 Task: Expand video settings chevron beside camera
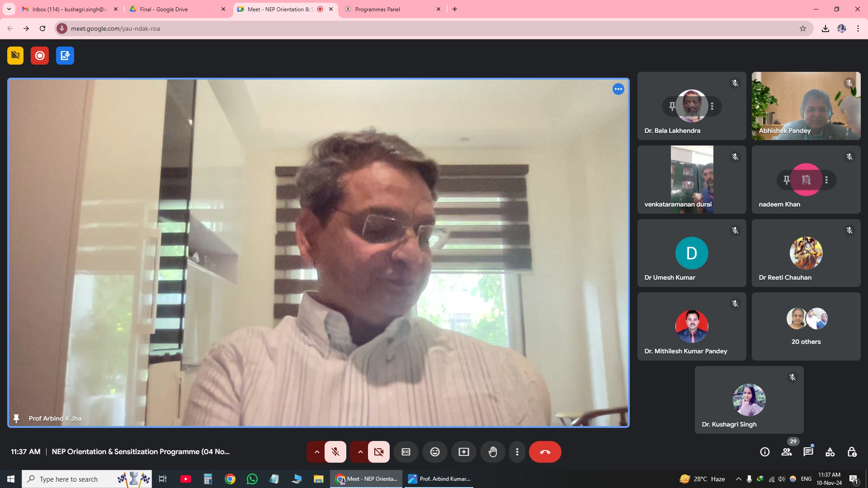tap(360, 452)
